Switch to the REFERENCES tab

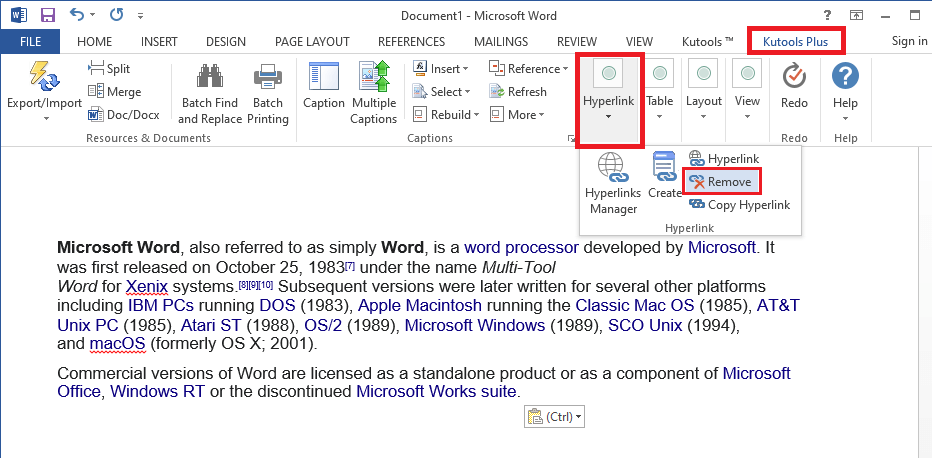pos(411,41)
